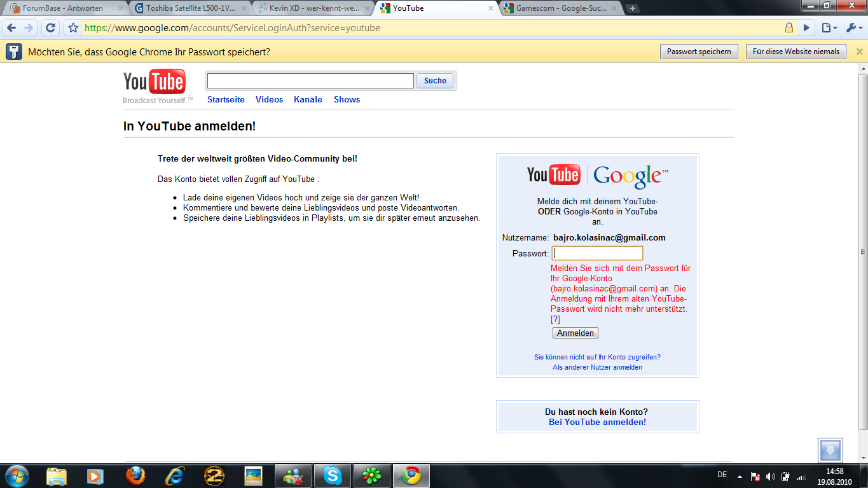Click Als anderer Nutzer anmelden link
868x488 pixels.
point(597,367)
